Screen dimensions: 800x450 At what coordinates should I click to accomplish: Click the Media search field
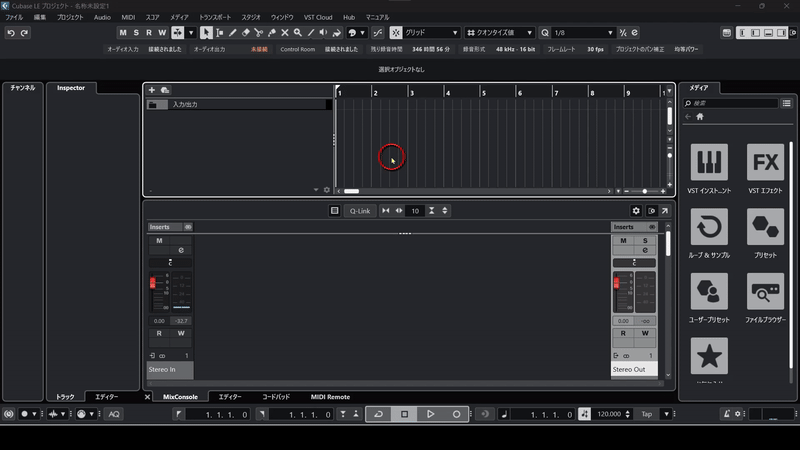pyautogui.click(x=731, y=103)
